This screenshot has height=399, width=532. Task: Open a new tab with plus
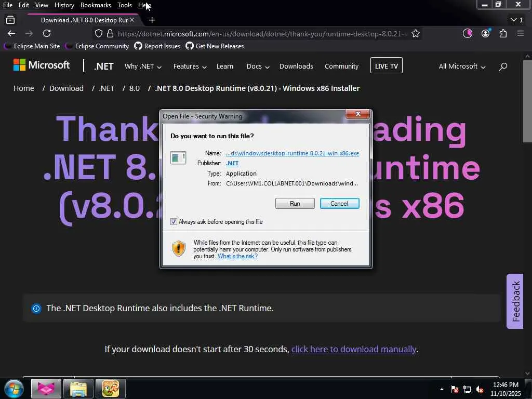(152, 20)
